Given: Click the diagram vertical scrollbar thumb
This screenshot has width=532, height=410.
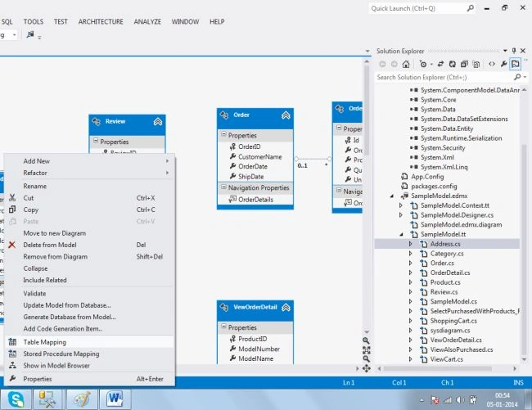Looking at the screenshot, I should 367,109.
